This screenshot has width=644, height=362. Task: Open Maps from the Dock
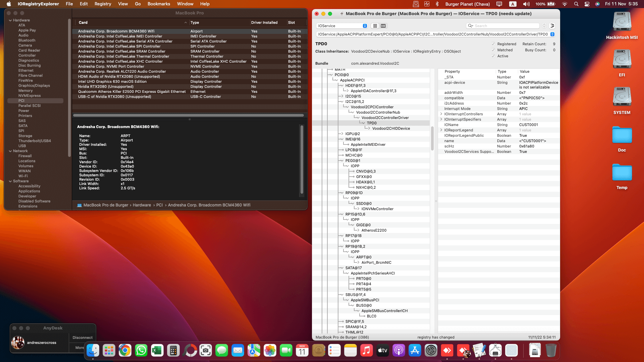[254, 351]
